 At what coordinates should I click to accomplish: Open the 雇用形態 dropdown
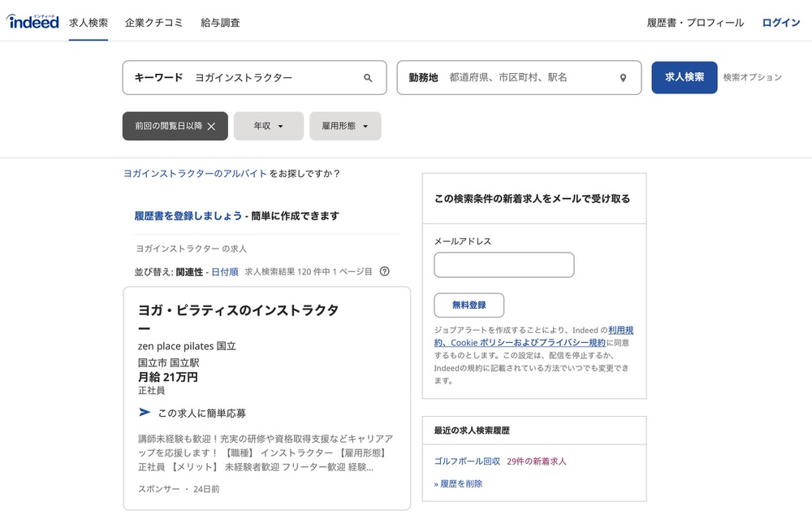[345, 127]
